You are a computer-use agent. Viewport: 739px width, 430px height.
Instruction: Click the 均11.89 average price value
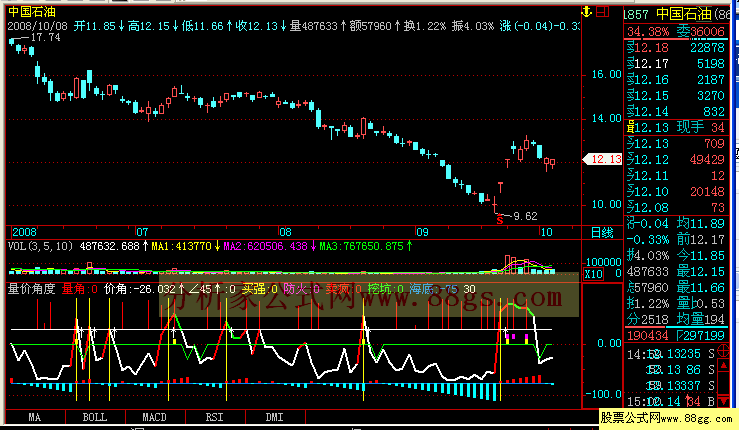[x=701, y=223]
